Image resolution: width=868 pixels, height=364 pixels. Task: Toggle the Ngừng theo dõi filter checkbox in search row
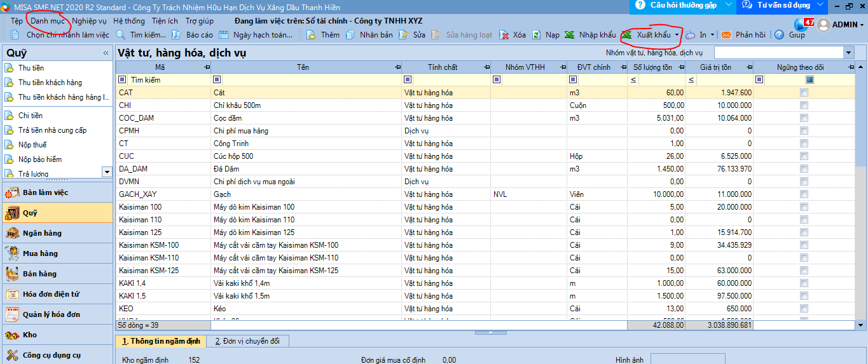pyautogui.click(x=809, y=80)
